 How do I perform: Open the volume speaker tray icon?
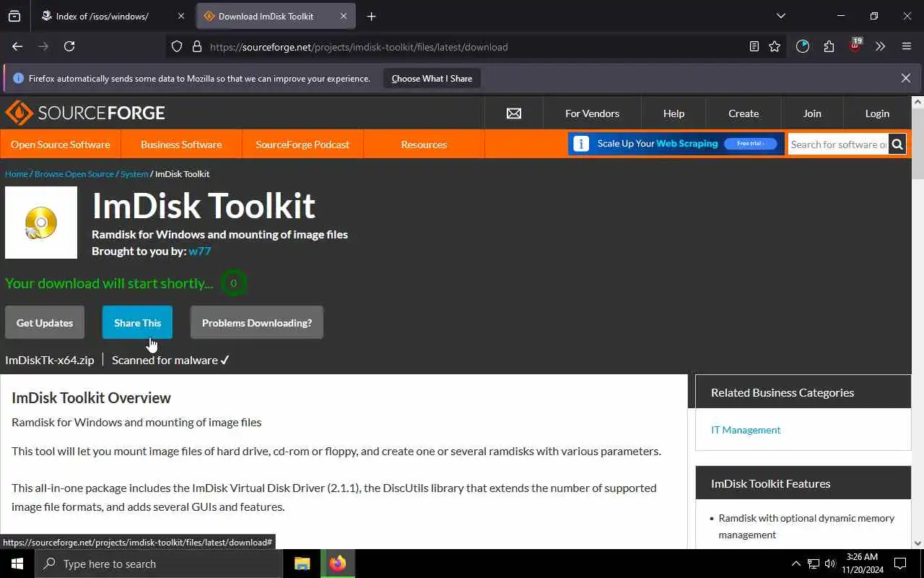[830, 564]
